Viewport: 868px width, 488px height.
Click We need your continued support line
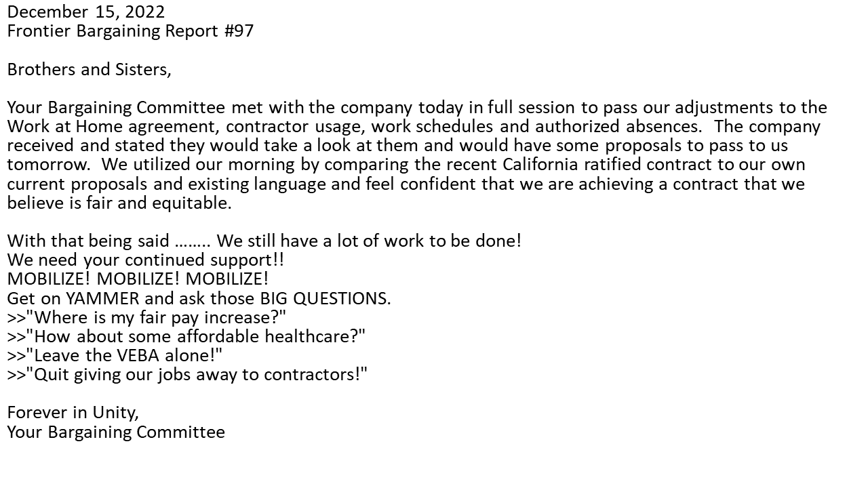tap(146, 260)
